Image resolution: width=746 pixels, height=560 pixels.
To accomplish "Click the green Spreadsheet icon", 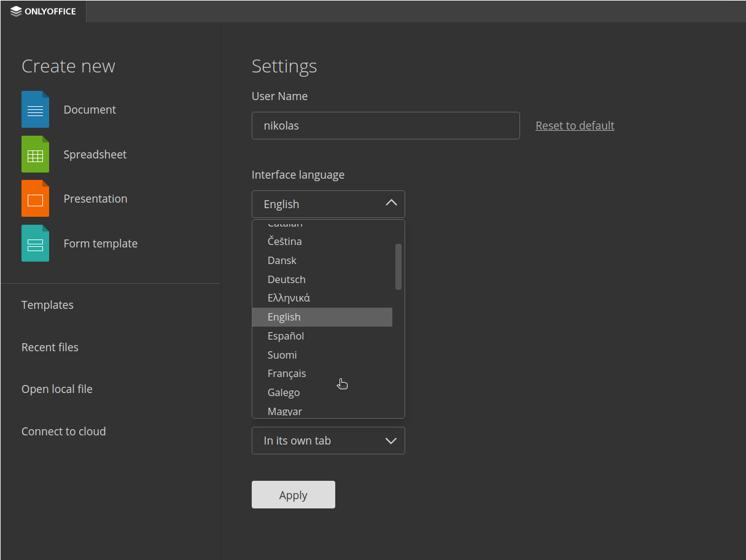I will (x=35, y=154).
